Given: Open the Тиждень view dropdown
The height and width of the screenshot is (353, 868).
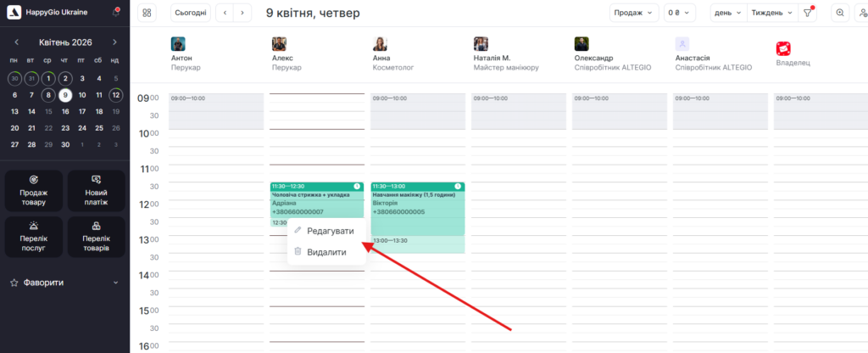Looking at the screenshot, I should 772,13.
